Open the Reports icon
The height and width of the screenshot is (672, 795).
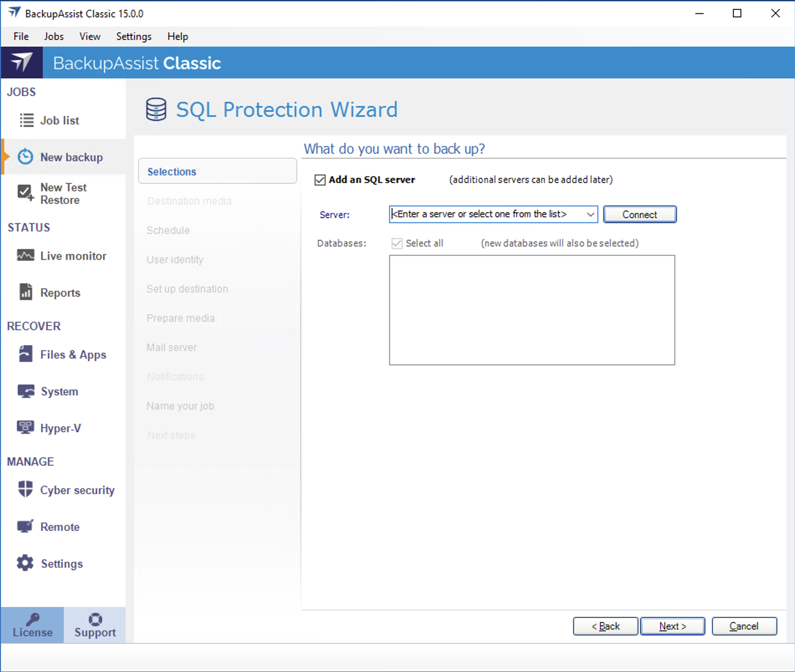pyautogui.click(x=26, y=292)
